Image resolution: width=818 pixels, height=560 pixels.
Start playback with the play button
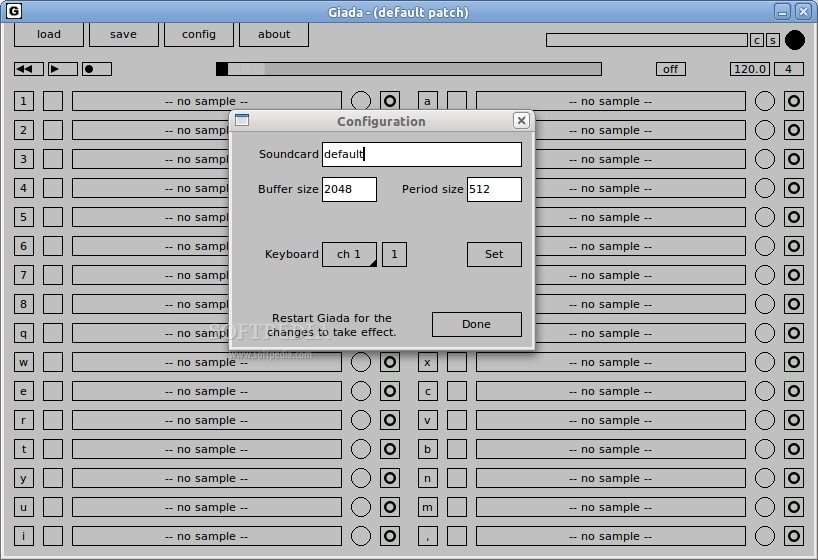[x=63, y=69]
